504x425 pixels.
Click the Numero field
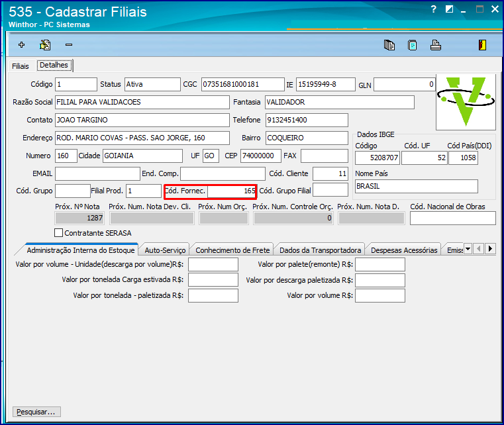66,156
